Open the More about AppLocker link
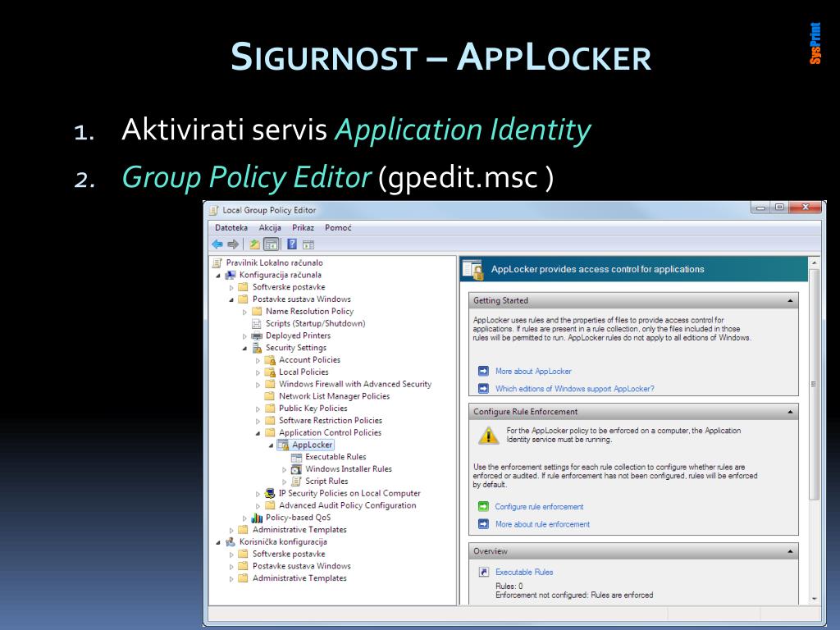Screen dimensions: 840x630 533,372
